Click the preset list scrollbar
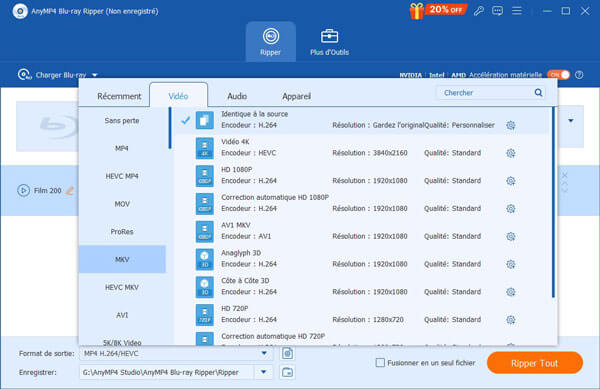 (553, 203)
